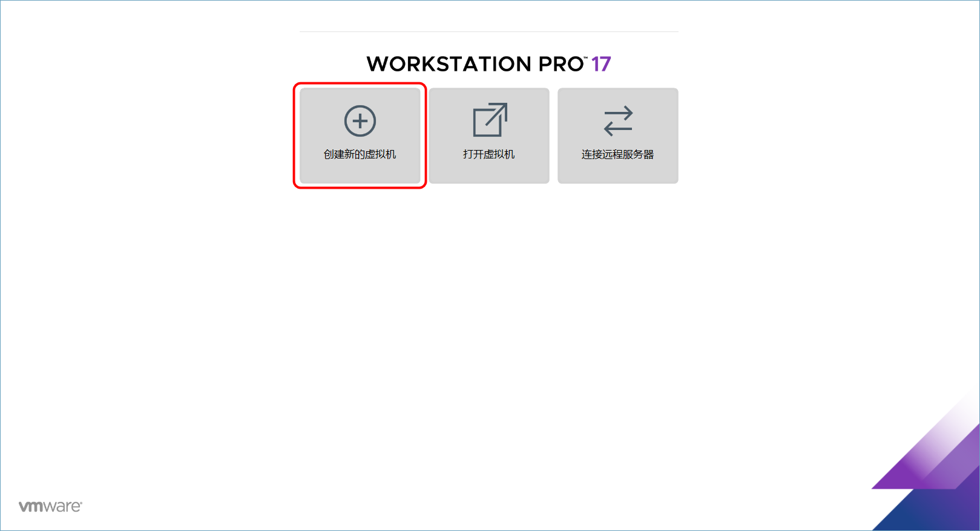980x531 pixels.
Task: Click the thin horizontal divider above the title
Action: click(x=489, y=31)
